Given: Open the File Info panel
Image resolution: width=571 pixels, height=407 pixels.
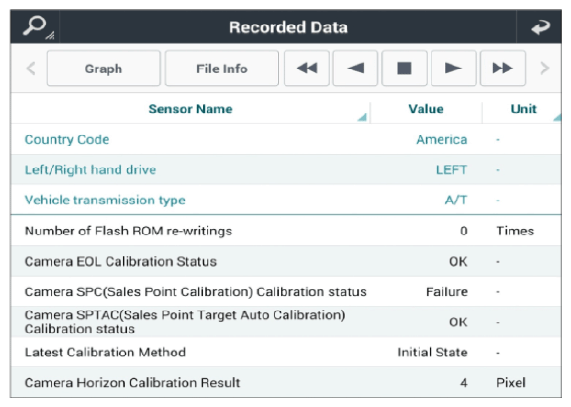Looking at the screenshot, I should (x=222, y=68).
